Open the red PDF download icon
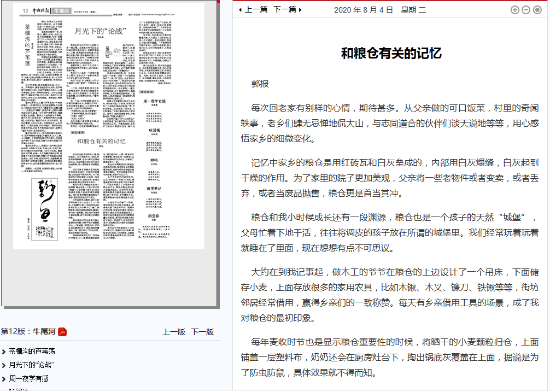The width and height of the screenshot is (550, 392). coord(62,332)
